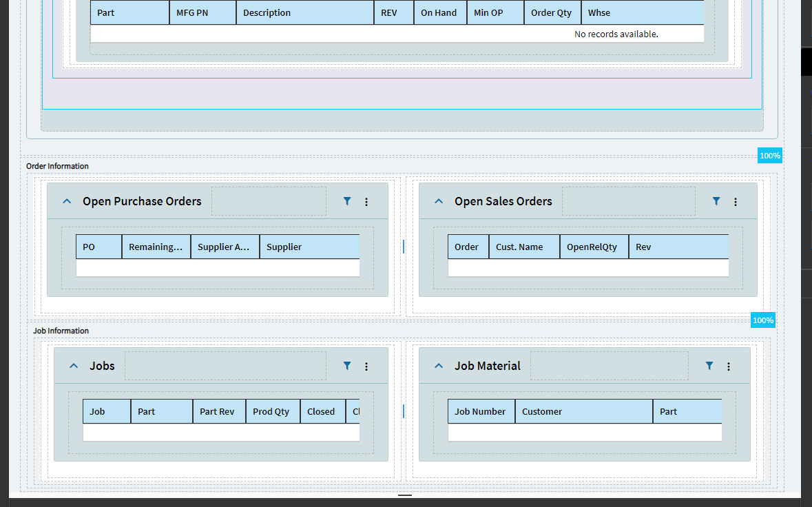Open overflow menu in Jobs panel
This screenshot has height=507, width=812.
point(366,366)
